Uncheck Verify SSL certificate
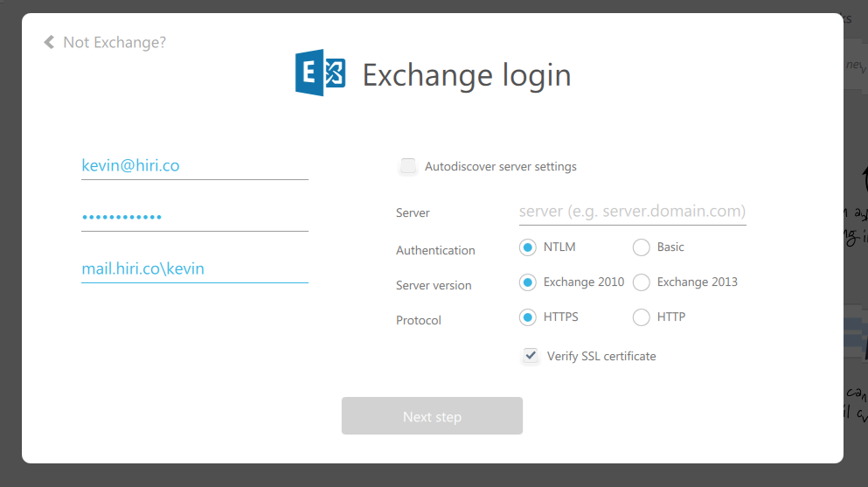This screenshot has height=487, width=868. click(x=531, y=355)
